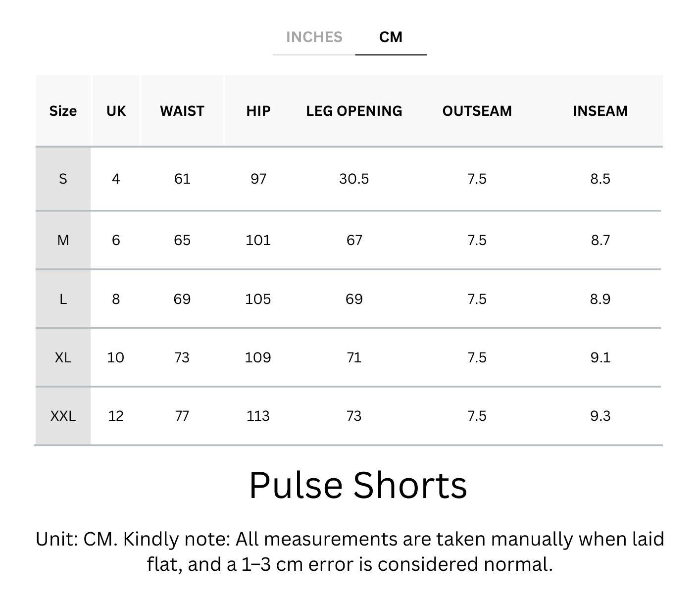The width and height of the screenshot is (700, 600).
Task: Select the XL size row label
Action: tap(63, 357)
